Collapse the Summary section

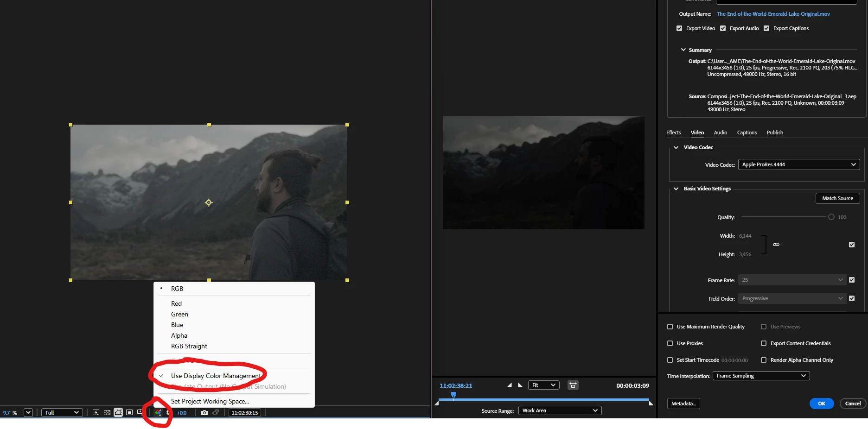pos(683,50)
